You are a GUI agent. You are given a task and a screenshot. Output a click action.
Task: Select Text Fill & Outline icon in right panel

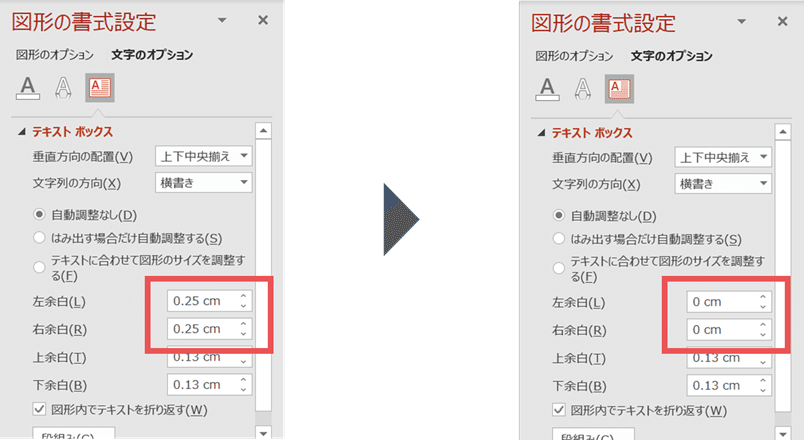point(548,89)
